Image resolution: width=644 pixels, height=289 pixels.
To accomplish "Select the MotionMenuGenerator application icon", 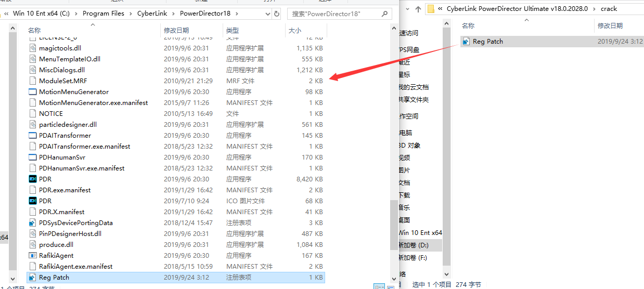I will point(33,91).
